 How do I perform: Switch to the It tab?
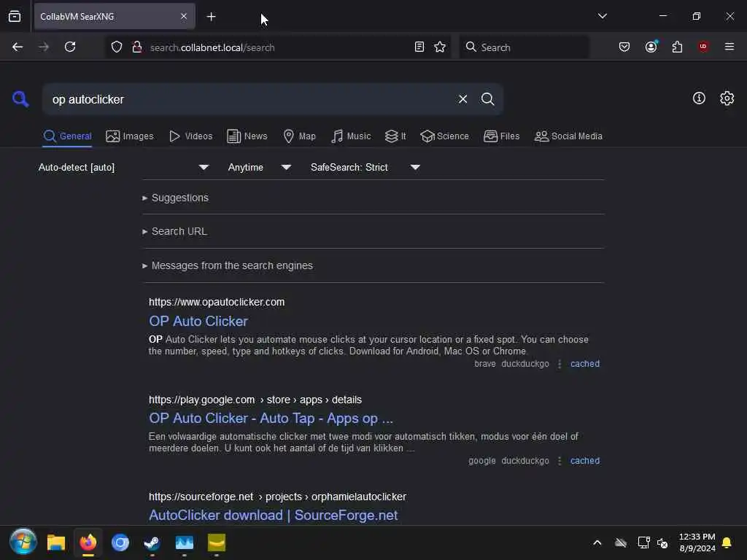[x=395, y=136]
